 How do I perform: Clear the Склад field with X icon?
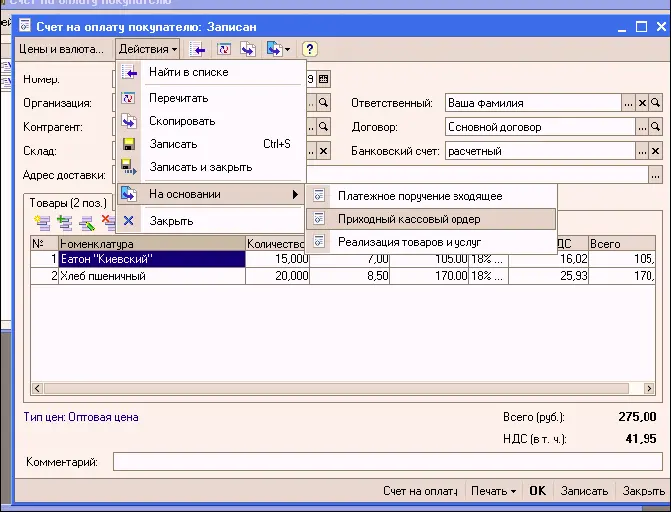tap(324, 151)
